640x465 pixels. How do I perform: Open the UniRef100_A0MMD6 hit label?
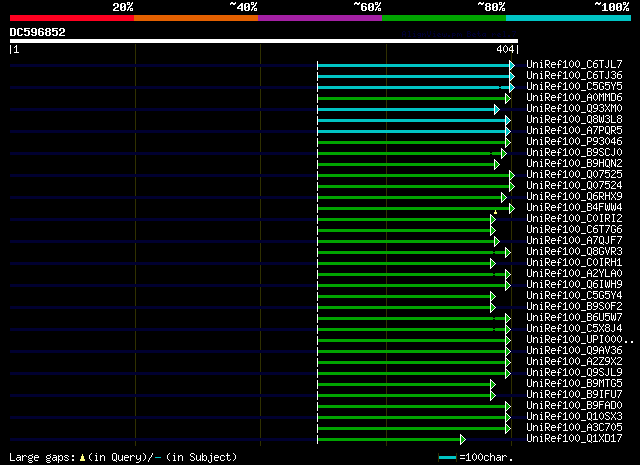pos(574,98)
